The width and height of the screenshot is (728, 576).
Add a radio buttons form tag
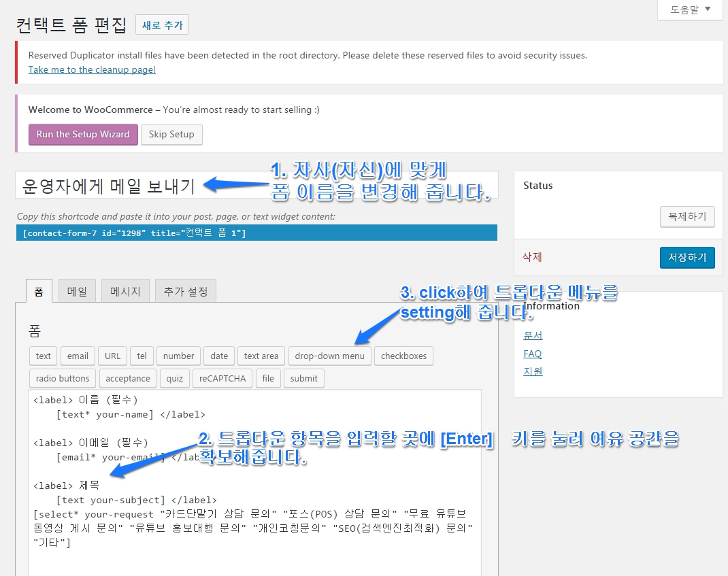pos(62,378)
